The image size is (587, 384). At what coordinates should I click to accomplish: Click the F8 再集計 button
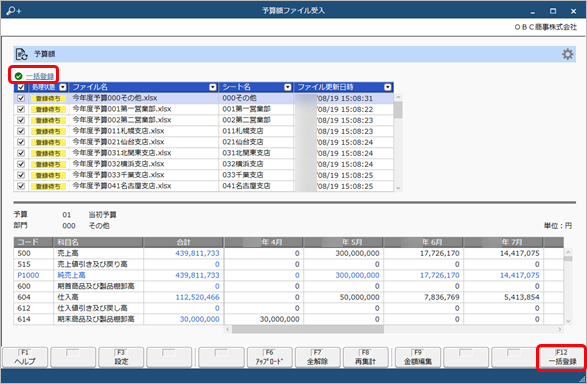[x=365, y=357]
